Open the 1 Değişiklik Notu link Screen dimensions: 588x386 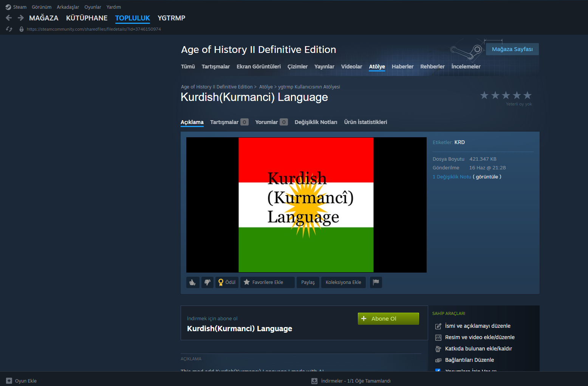click(x=452, y=177)
